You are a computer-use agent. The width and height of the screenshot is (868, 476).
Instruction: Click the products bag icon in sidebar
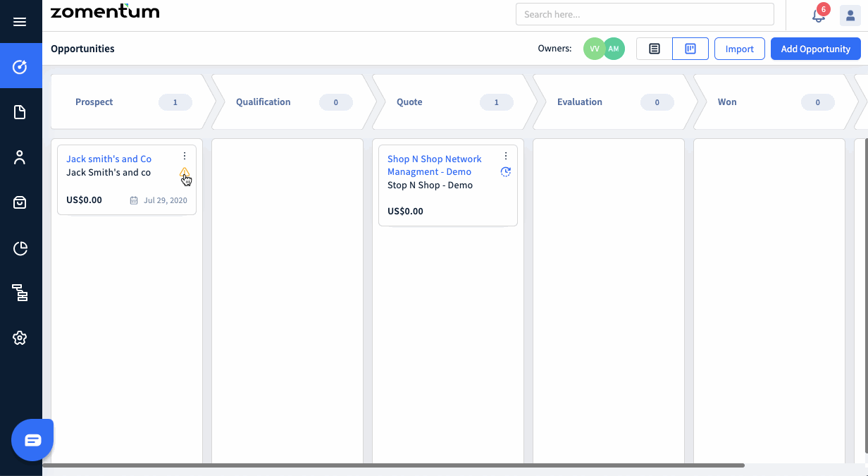20,202
